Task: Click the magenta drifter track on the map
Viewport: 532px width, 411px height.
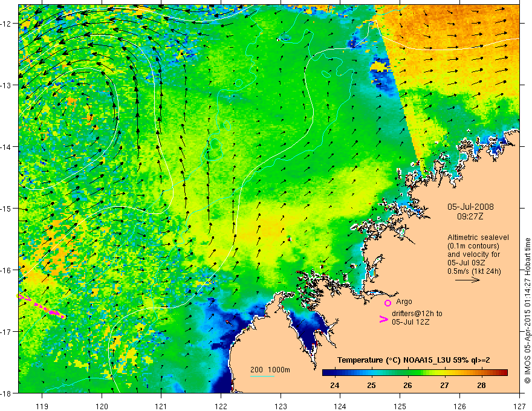Action: pyautogui.click(x=41, y=306)
